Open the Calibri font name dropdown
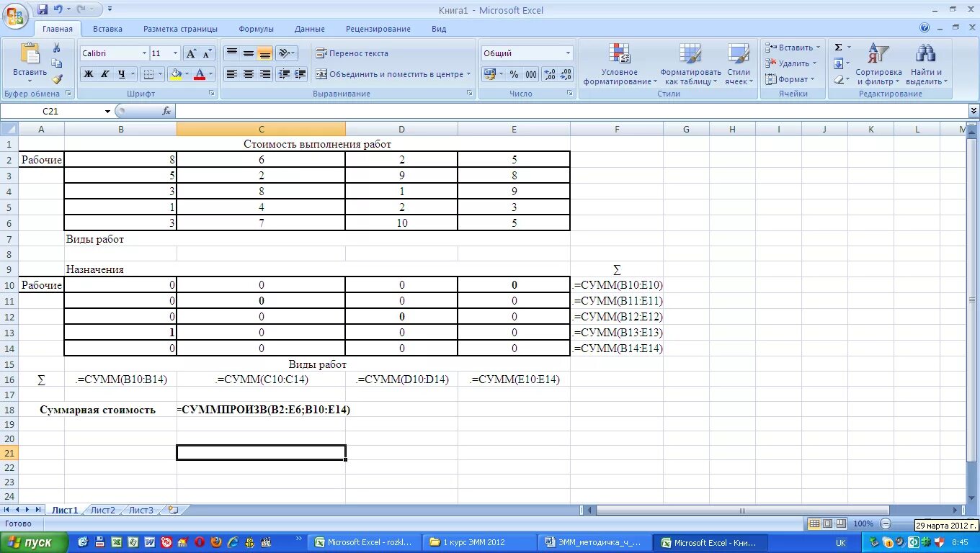This screenshot has height=553, width=980. click(x=143, y=53)
